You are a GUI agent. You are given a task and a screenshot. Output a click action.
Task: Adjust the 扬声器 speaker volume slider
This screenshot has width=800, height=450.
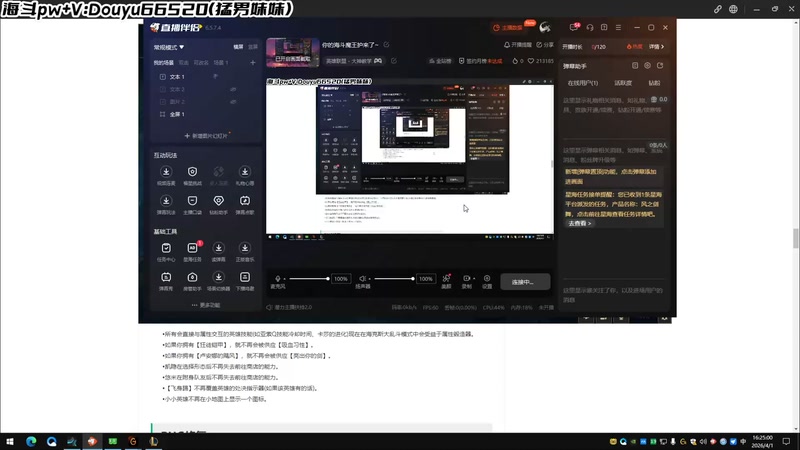[x=394, y=279]
